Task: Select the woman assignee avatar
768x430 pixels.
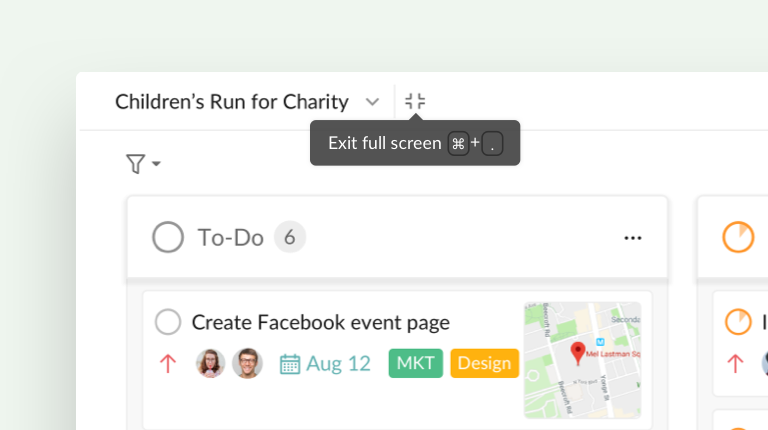Action: coord(211,363)
